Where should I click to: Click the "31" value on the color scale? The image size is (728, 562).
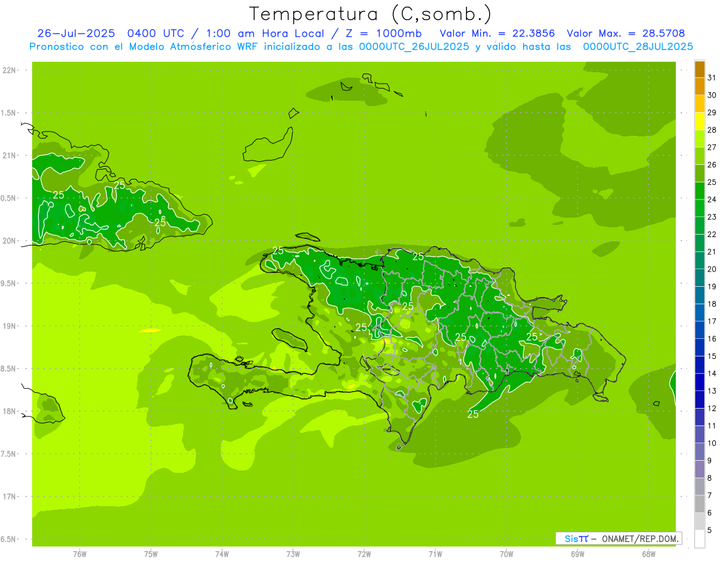[712, 78]
